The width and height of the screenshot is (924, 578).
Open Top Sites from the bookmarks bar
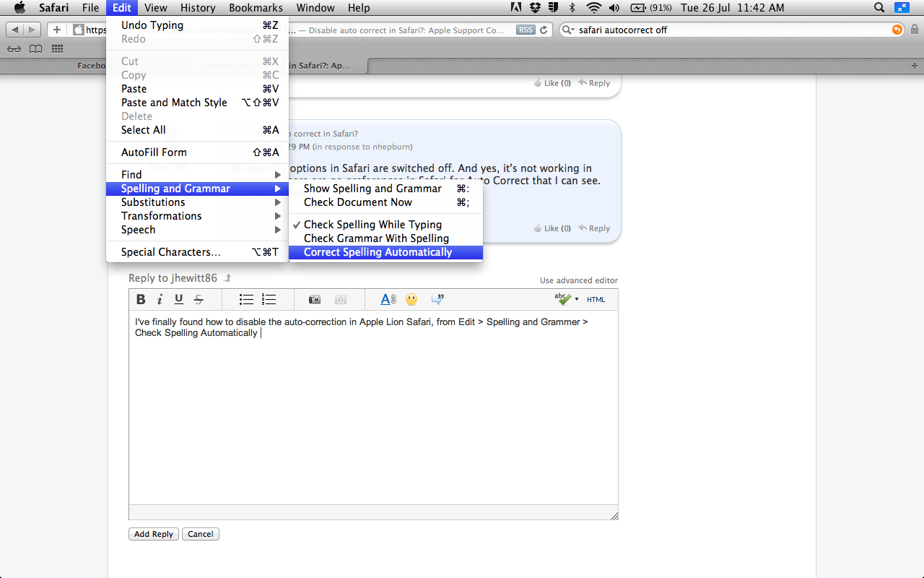coord(56,48)
